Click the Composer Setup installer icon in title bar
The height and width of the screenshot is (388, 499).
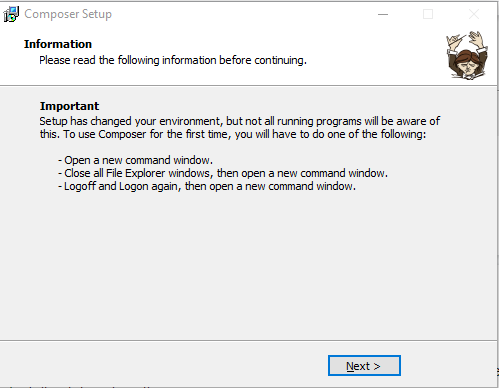pyautogui.click(x=11, y=14)
